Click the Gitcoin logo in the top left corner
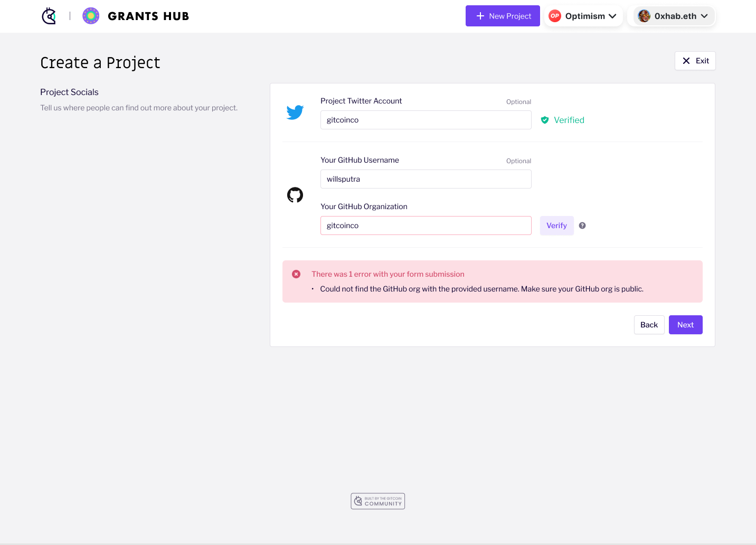Screen dimensions: 756x545 point(48,16)
